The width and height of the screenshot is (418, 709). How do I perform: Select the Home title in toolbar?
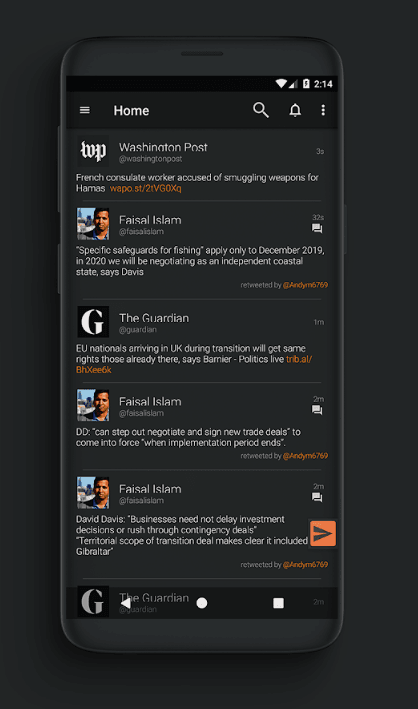point(131,110)
